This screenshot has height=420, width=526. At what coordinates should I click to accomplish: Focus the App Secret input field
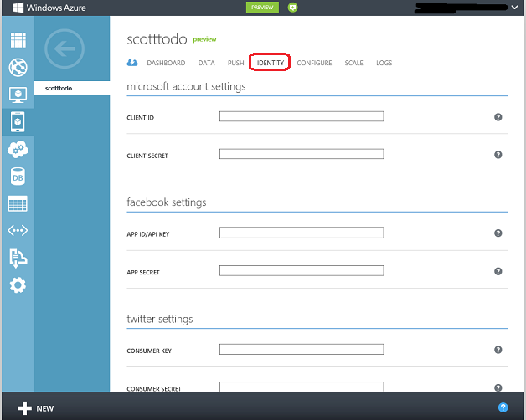[302, 270]
